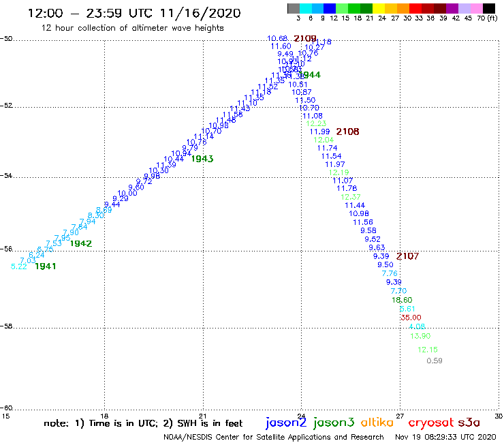Click the 9.58 wave height value

click(368, 230)
